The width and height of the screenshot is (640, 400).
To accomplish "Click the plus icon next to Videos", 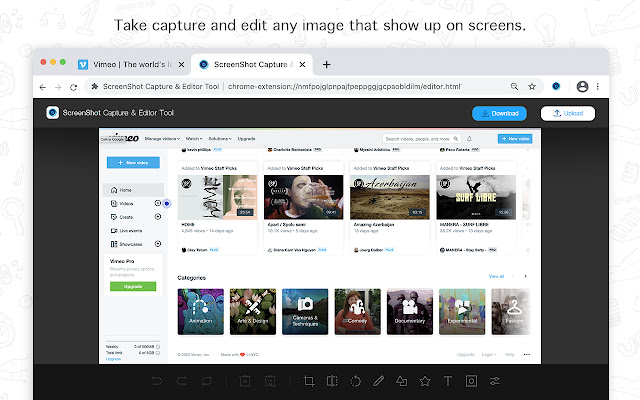I will pyautogui.click(x=158, y=203).
